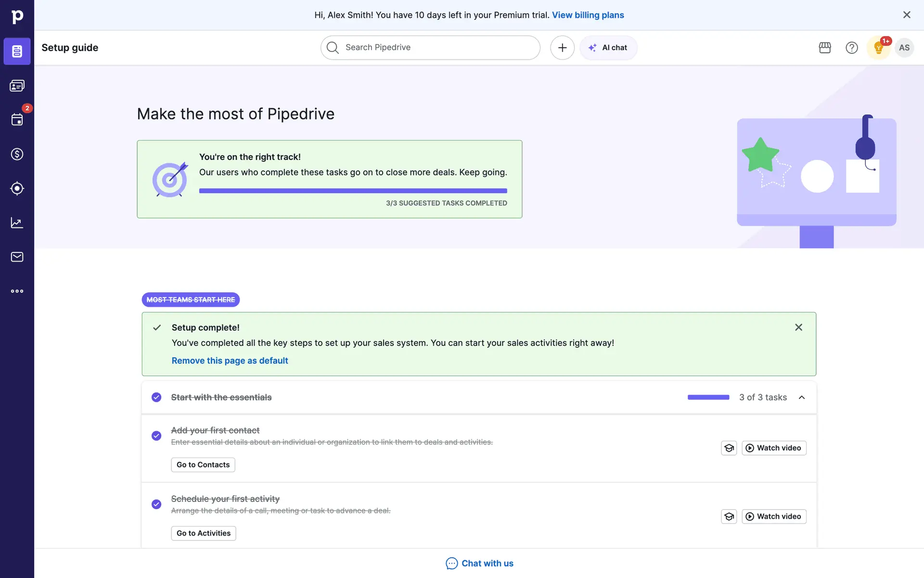Open the Leads section in the sidebar
This screenshot has width=924, height=578.
(17, 86)
